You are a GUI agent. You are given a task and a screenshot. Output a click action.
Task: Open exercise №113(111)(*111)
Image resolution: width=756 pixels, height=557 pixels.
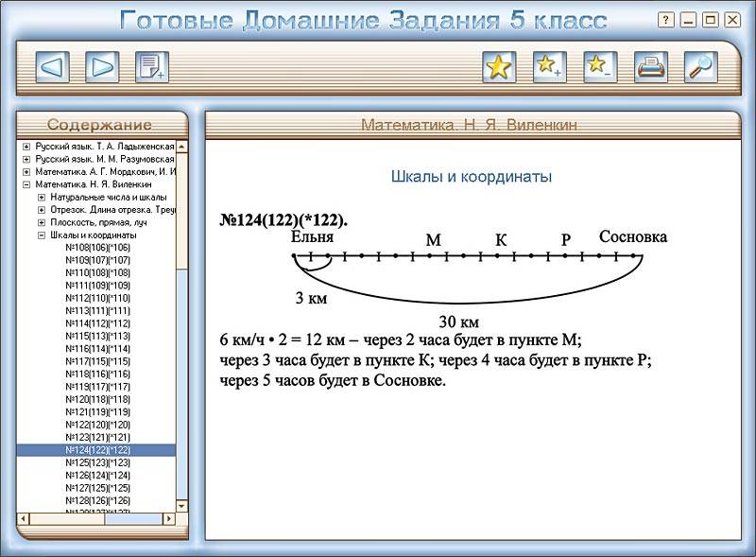(98, 311)
